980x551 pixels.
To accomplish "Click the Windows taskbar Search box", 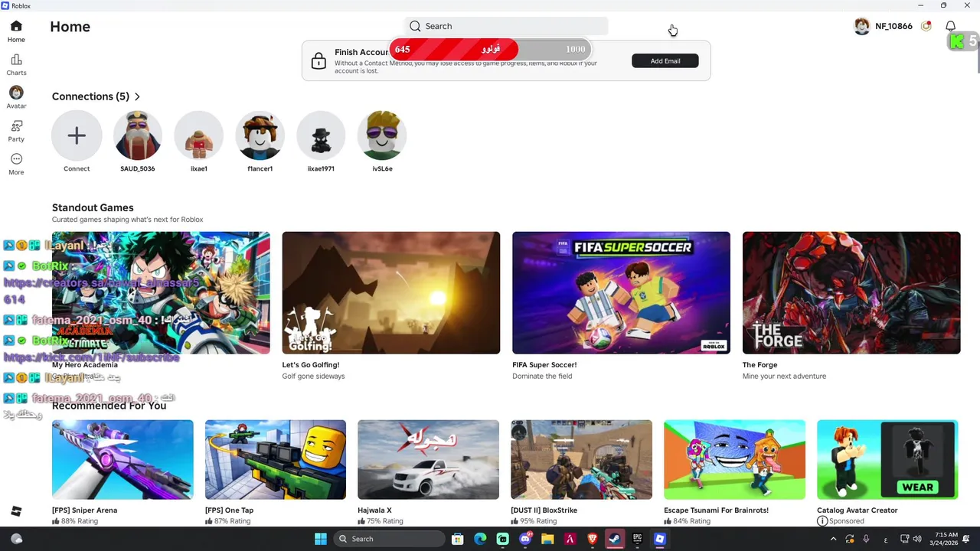I will [x=390, y=539].
